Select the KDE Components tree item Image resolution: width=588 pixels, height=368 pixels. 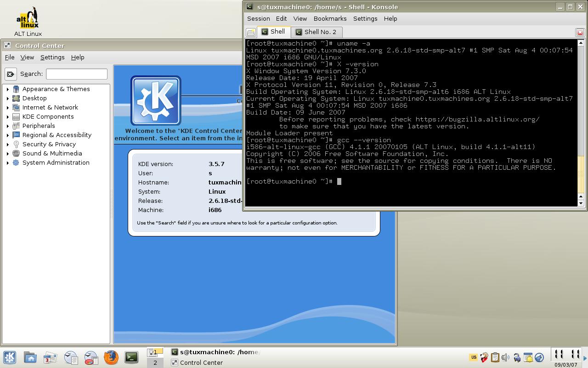point(48,117)
